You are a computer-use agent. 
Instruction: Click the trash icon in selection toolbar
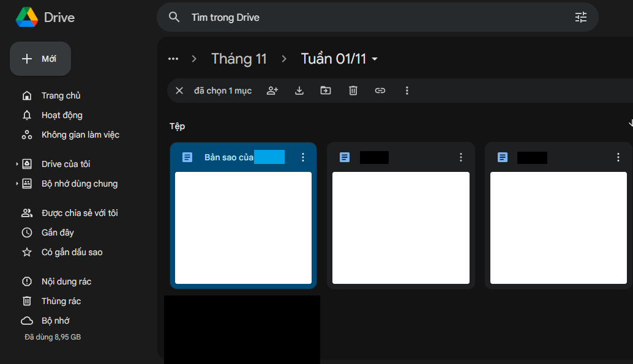pos(353,91)
